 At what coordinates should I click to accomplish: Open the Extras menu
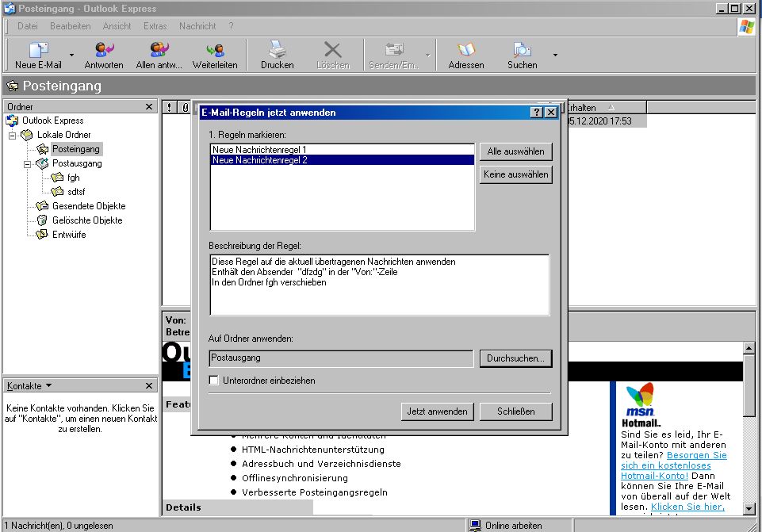tap(155, 25)
